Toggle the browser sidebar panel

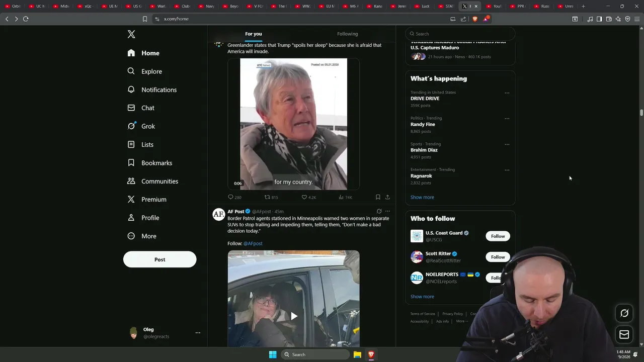point(599,19)
